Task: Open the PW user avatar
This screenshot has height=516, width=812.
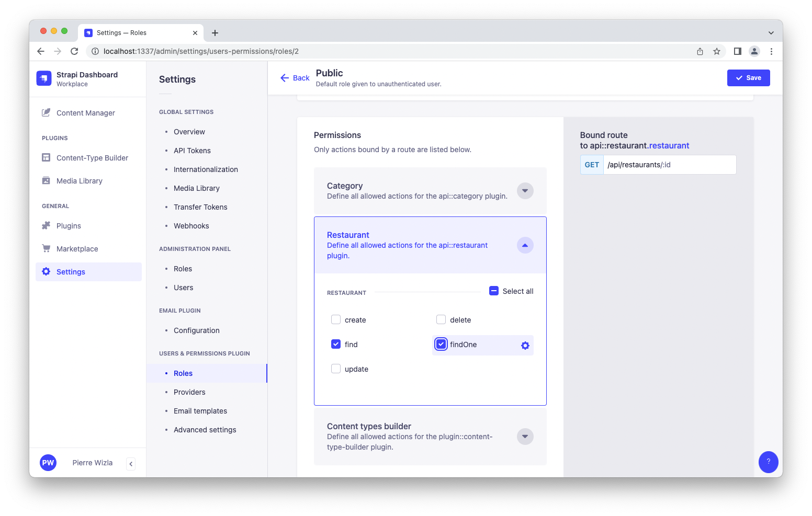Action: click(x=48, y=462)
